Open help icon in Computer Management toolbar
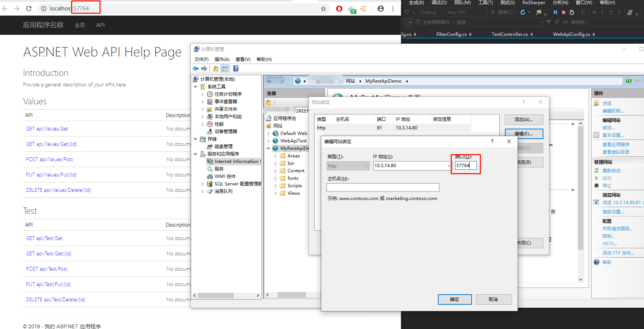Viewport: 644px width, 329px height. (x=236, y=68)
